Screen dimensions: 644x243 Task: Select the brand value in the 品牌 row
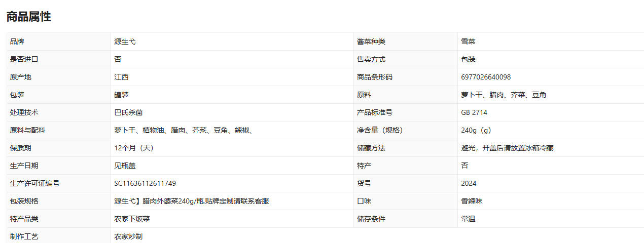pos(125,42)
